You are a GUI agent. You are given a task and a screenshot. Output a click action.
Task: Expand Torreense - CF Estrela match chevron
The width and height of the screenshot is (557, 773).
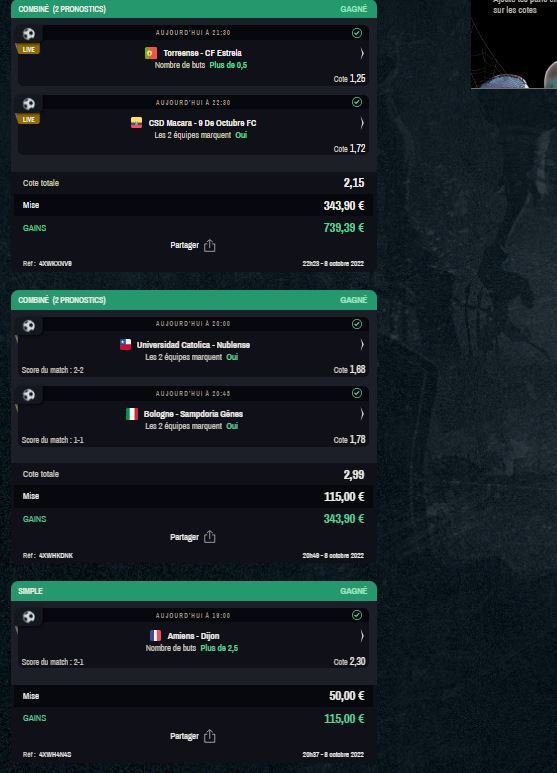tap(362, 53)
